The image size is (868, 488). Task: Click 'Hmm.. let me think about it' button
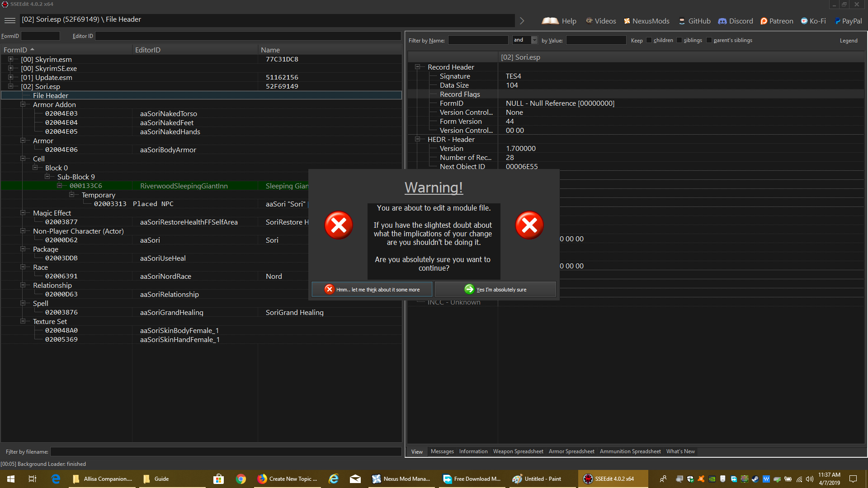[372, 289]
